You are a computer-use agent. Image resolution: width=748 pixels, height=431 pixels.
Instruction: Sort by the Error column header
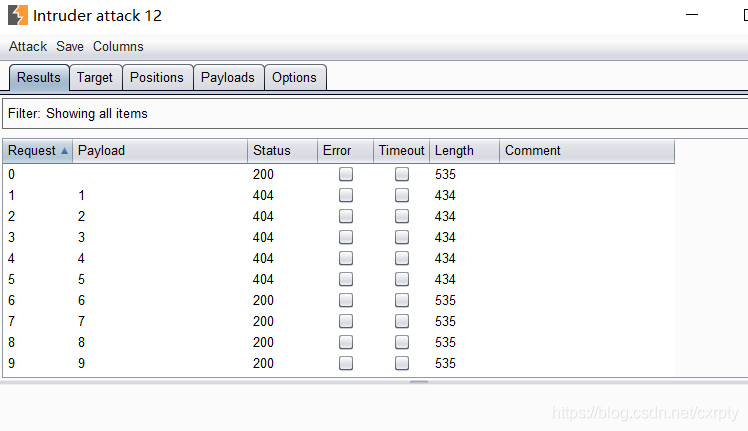[345, 151]
